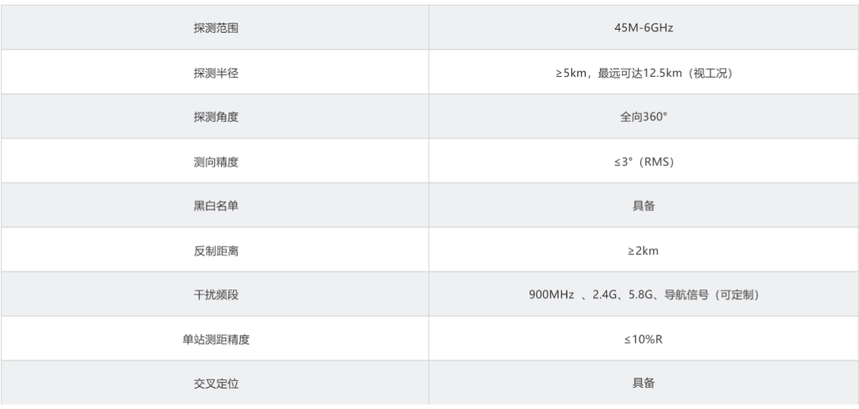Click the 探测半径 row label
Screen dimensions: 859x409
[215, 73]
